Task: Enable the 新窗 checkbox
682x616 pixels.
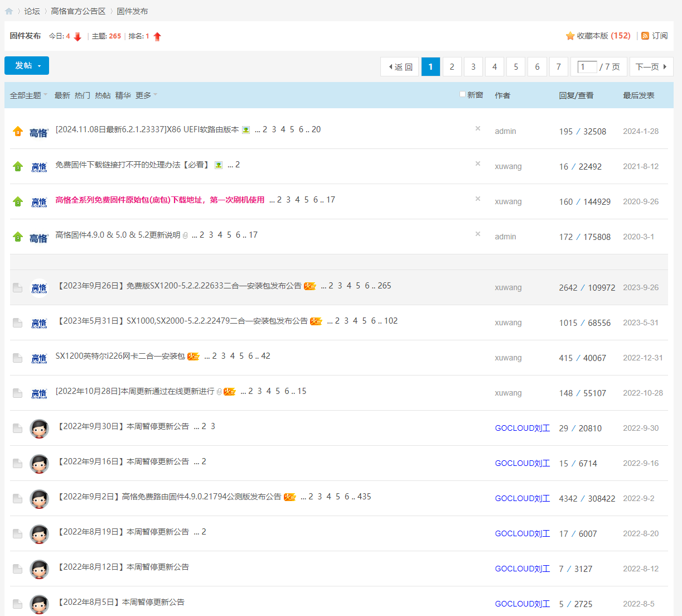Action: [462, 94]
